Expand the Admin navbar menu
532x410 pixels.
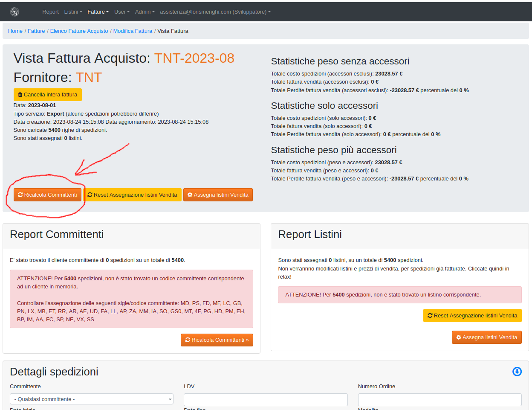point(145,12)
